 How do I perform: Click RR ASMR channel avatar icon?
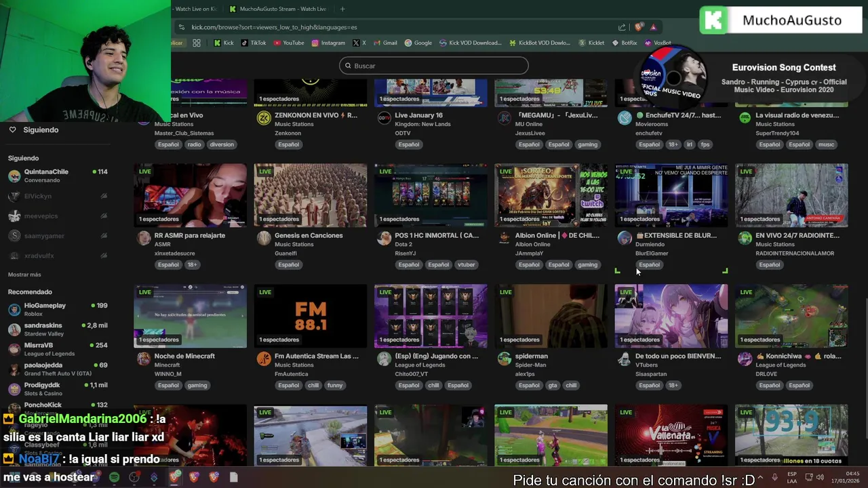tap(144, 238)
